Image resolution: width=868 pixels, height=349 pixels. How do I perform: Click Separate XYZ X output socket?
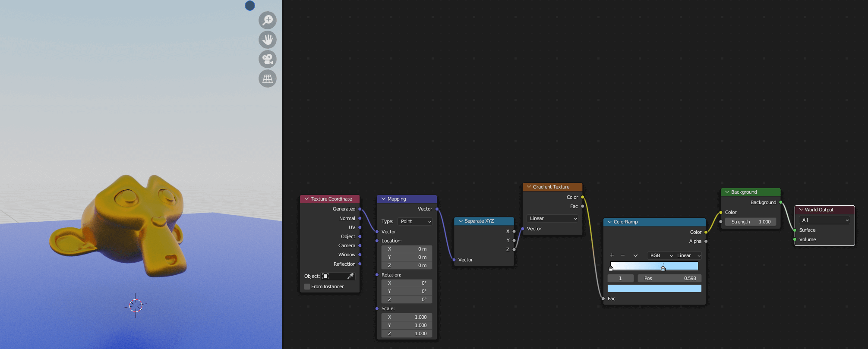tap(514, 231)
